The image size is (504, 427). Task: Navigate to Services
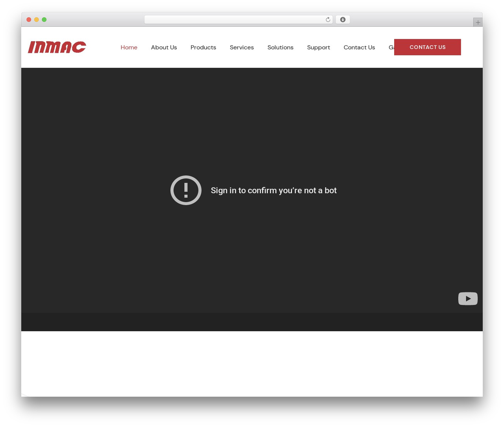pos(242,47)
